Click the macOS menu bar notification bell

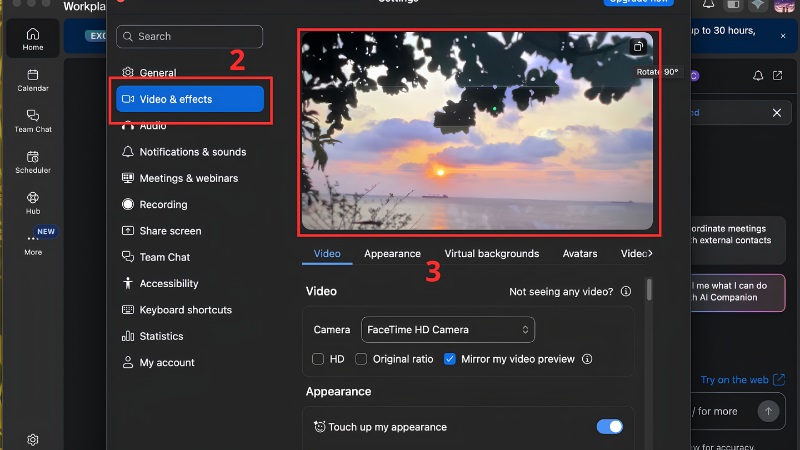pyautogui.click(x=708, y=4)
